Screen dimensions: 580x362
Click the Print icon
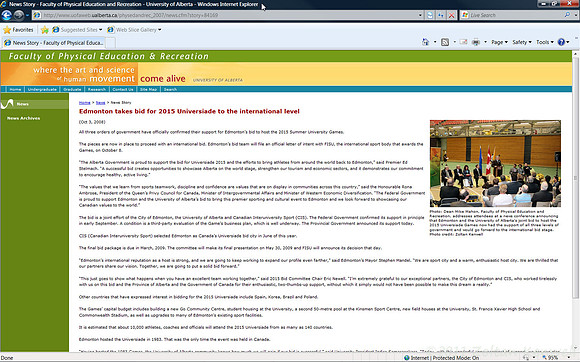476,42
